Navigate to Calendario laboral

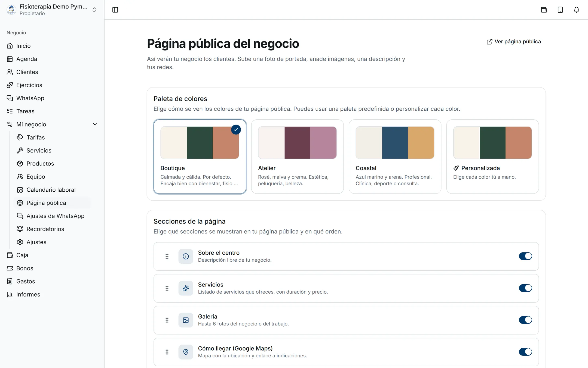(x=53, y=190)
